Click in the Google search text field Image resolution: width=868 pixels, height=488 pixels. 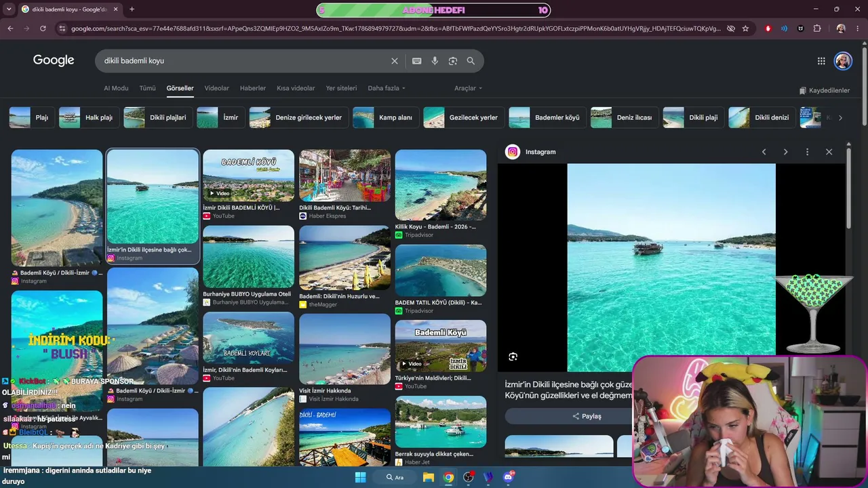coord(244,61)
